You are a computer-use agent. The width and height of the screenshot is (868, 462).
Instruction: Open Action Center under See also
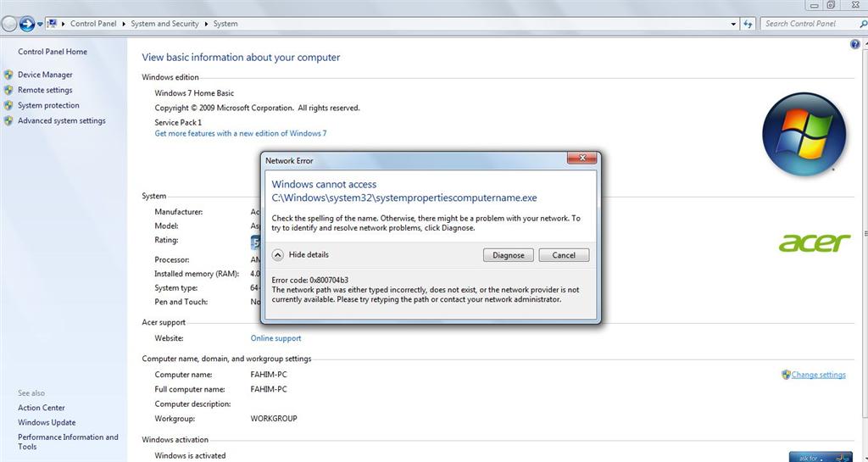41,408
